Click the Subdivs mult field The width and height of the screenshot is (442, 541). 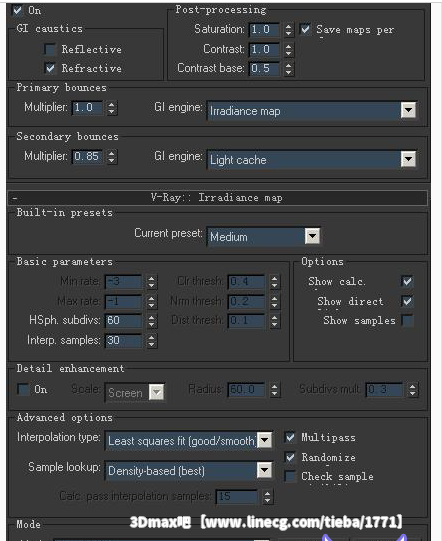point(384,390)
